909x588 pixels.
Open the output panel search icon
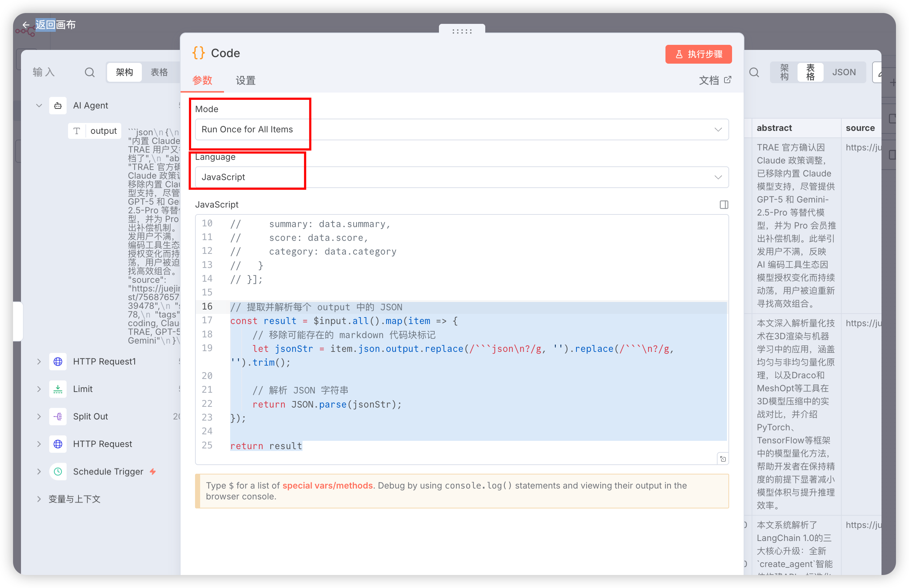[754, 72]
